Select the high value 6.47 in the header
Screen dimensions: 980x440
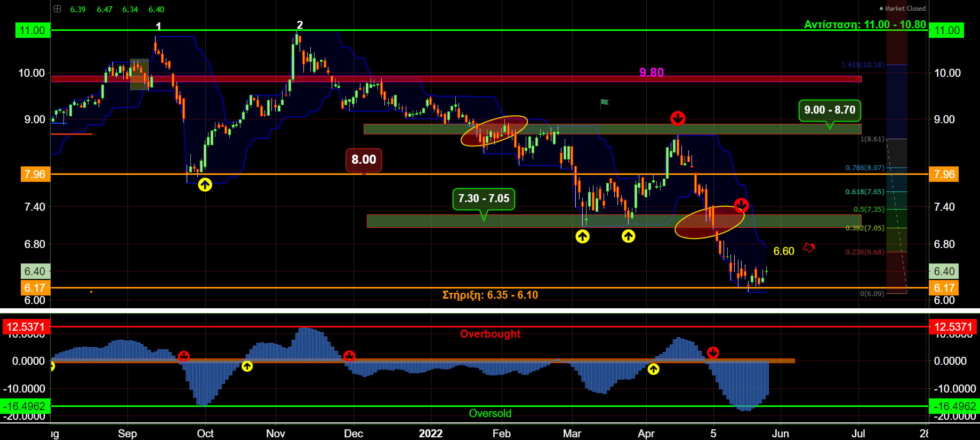click(x=105, y=10)
